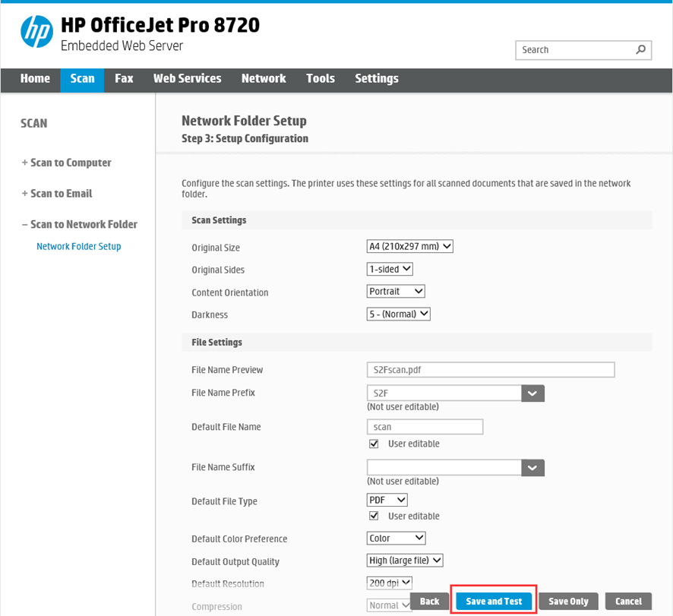Image resolution: width=673 pixels, height=616 pixels.
Task: Click the File Name Suffix text field
Action: coord(444,467)
